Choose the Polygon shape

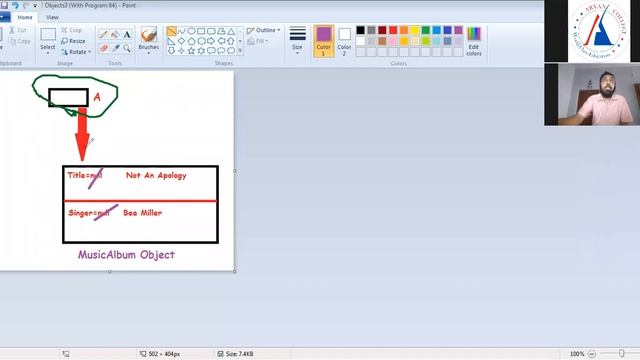tap(221, 31)
